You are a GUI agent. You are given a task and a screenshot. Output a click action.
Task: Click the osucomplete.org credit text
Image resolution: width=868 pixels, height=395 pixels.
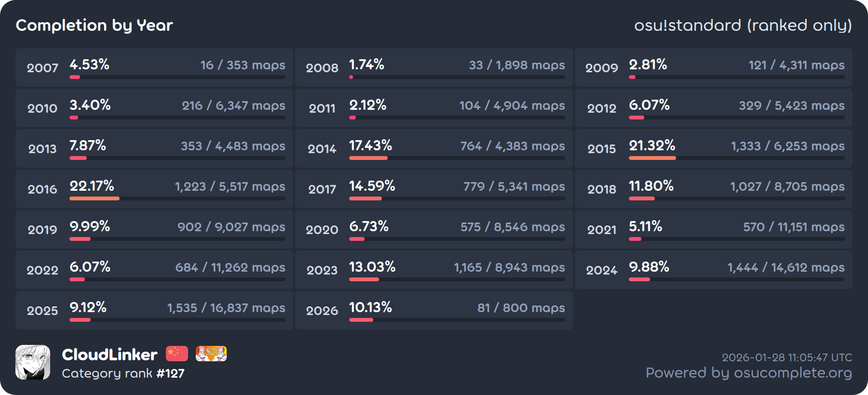point(748,373)
